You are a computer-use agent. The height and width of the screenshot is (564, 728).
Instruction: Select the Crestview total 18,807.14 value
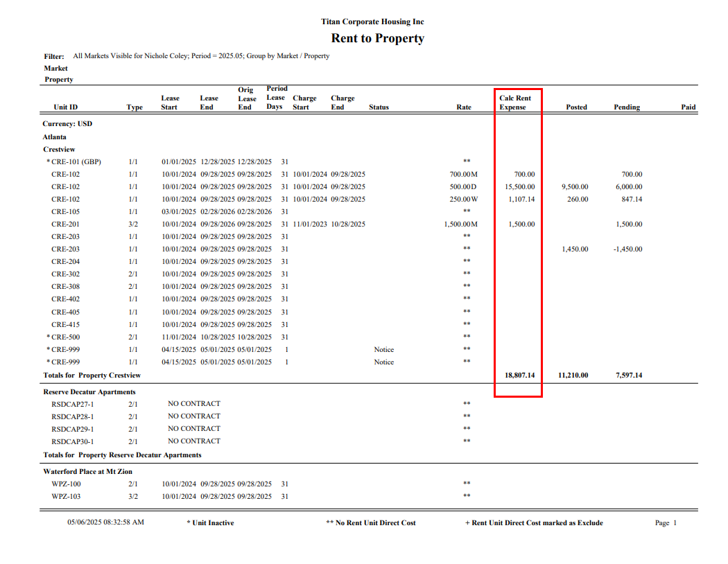[519, 376]
